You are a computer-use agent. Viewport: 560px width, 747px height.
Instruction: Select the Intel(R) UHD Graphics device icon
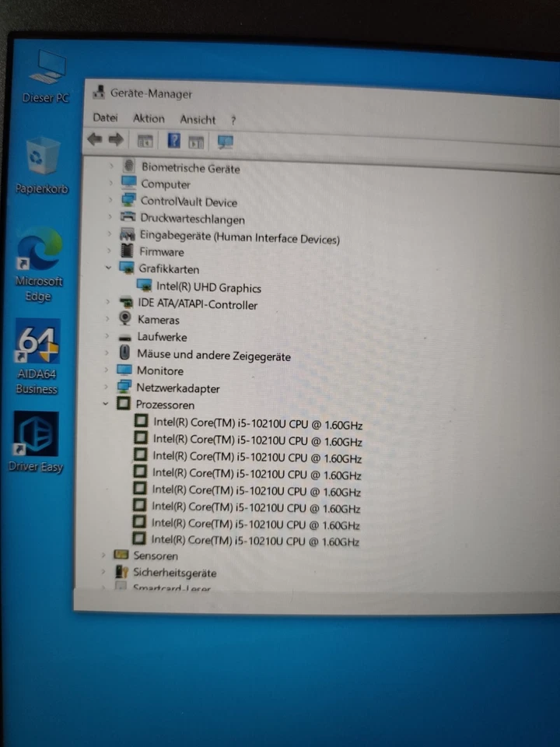(x=144, y=285)
